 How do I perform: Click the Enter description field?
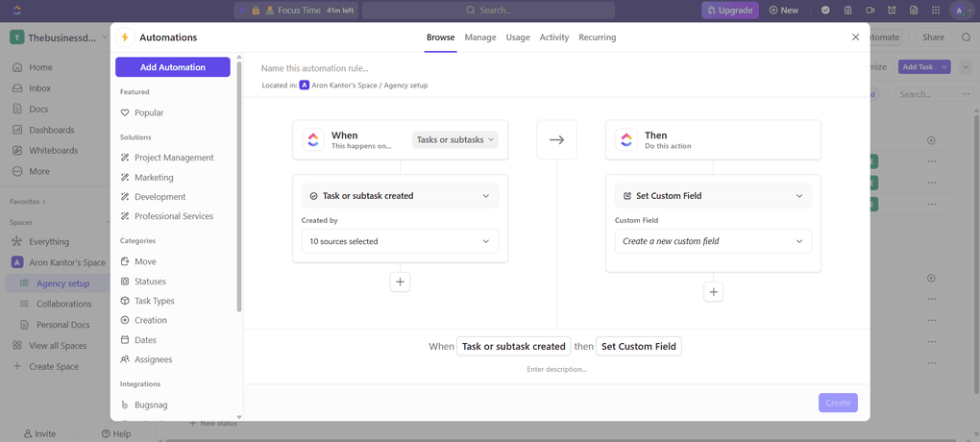[556, 370]
